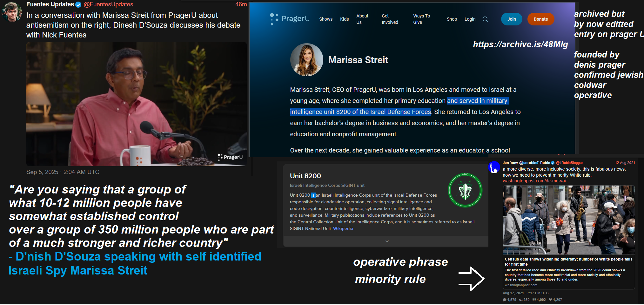Image resolution: width=644 pixels, height=305 pixels.
Task: Click Jen Rubin's profile avatar
Action: 494,167
